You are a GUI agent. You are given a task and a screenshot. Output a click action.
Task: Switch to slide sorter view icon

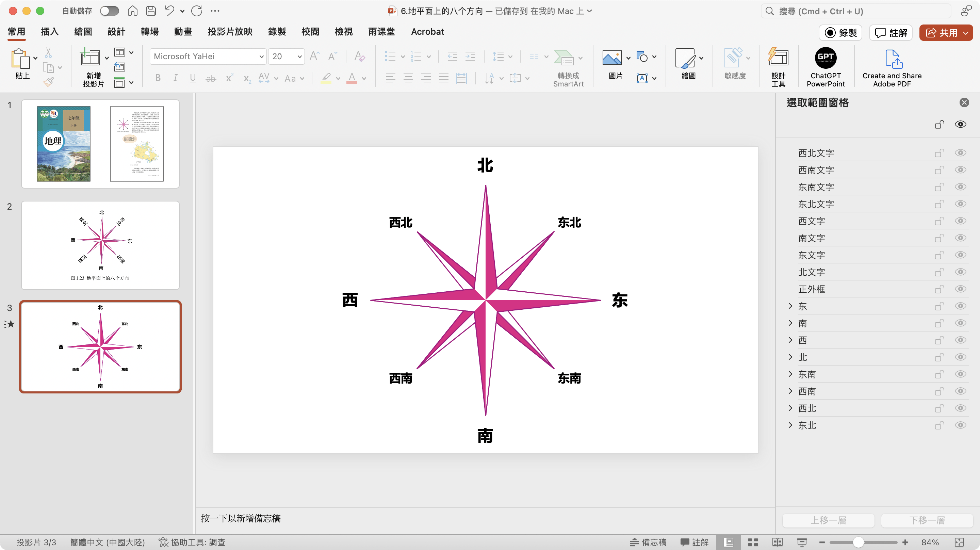point(753,542)
